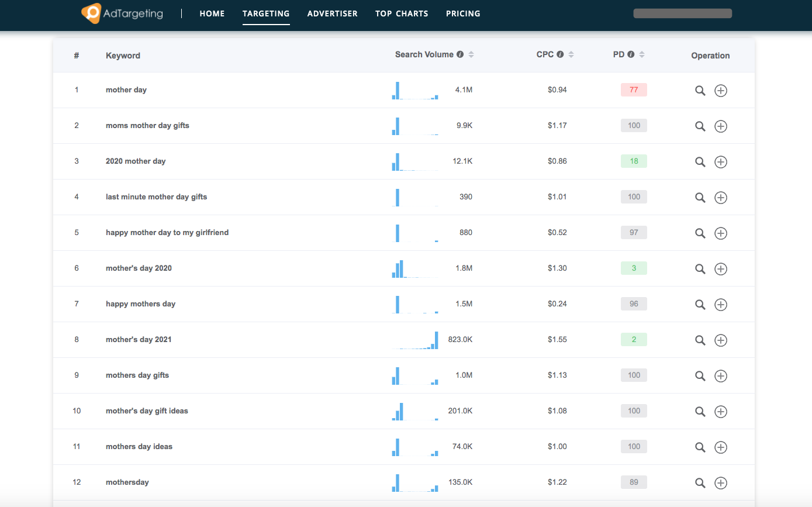Click plus icon for 'mother's day 2020'
This screenshot has height=507, width=812.
[x=721, y=269]
